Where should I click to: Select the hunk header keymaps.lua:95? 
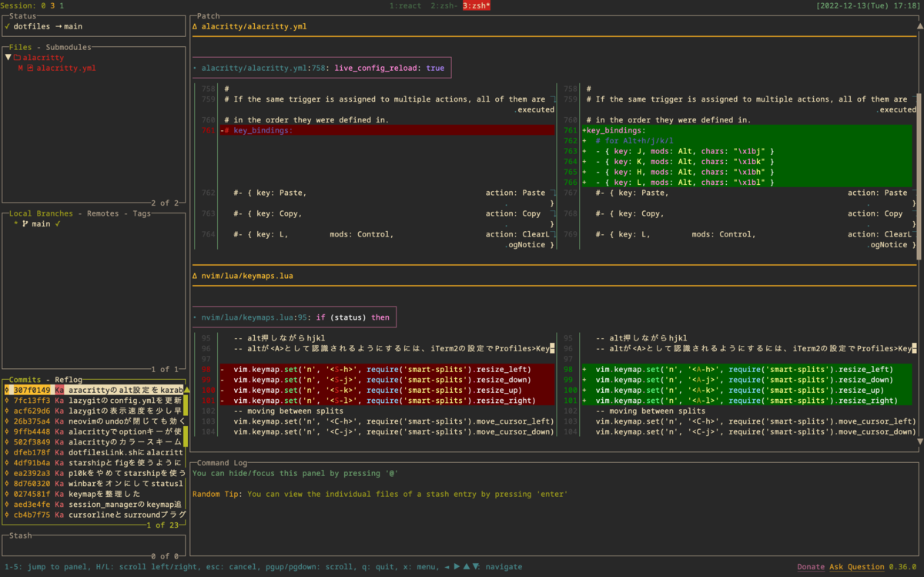click(x=294, y=317)
